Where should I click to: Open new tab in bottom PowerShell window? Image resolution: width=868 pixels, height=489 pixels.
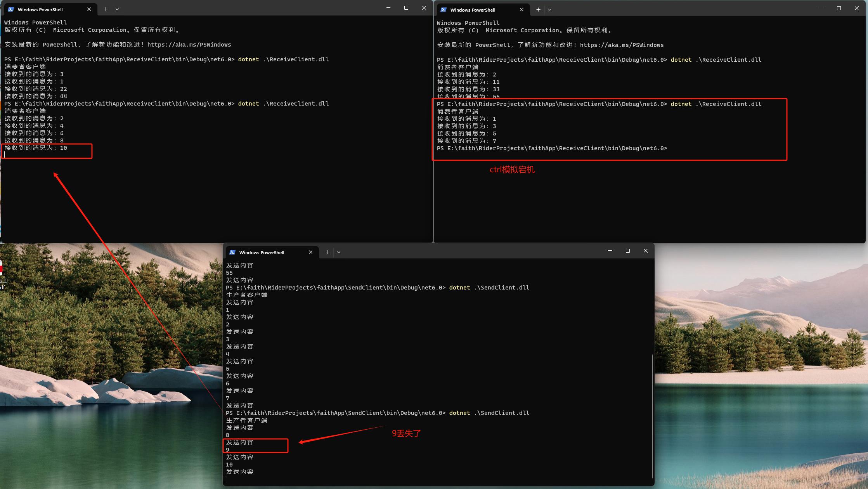[327, 252]
